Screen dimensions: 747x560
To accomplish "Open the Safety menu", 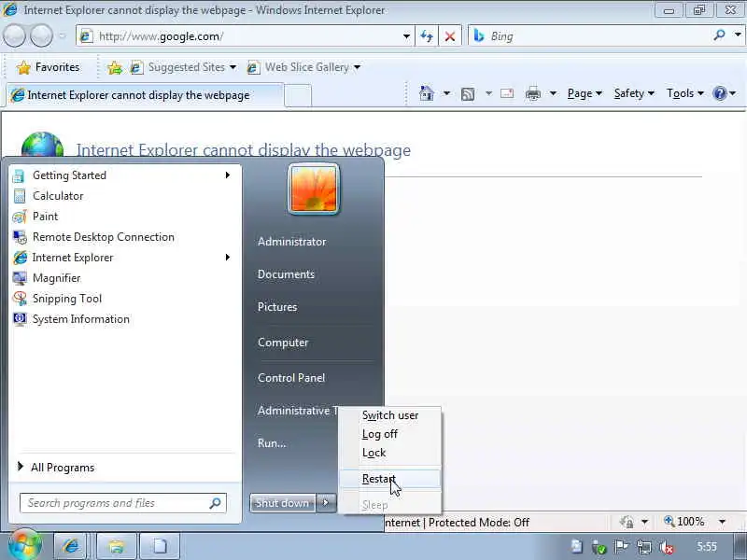I will pos(634,93).
